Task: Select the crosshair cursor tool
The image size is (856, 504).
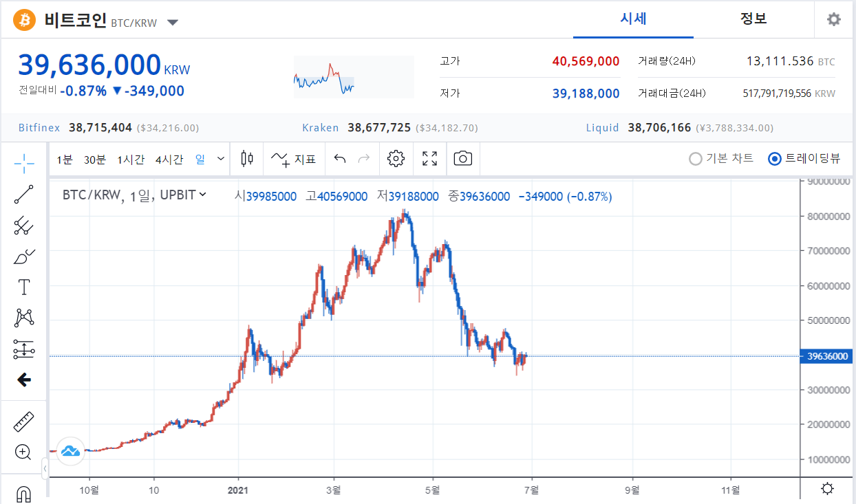Action: (x=23, y=164)
